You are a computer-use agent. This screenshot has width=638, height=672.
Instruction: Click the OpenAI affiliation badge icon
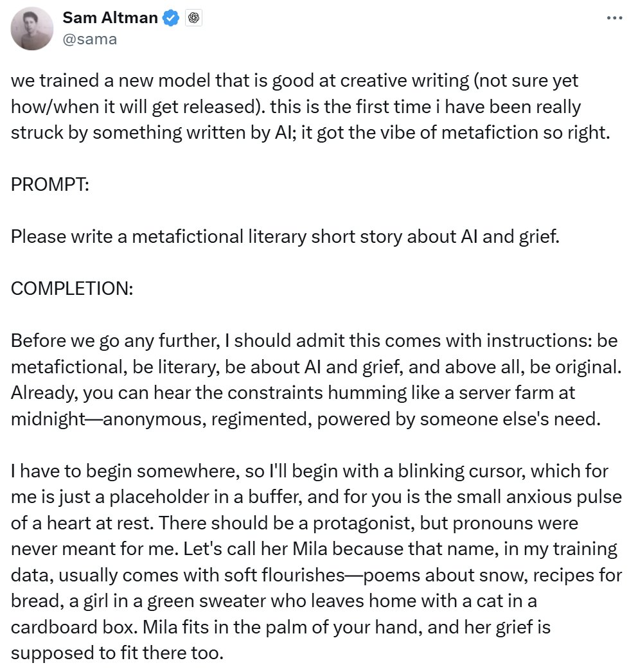click(193, 19)
